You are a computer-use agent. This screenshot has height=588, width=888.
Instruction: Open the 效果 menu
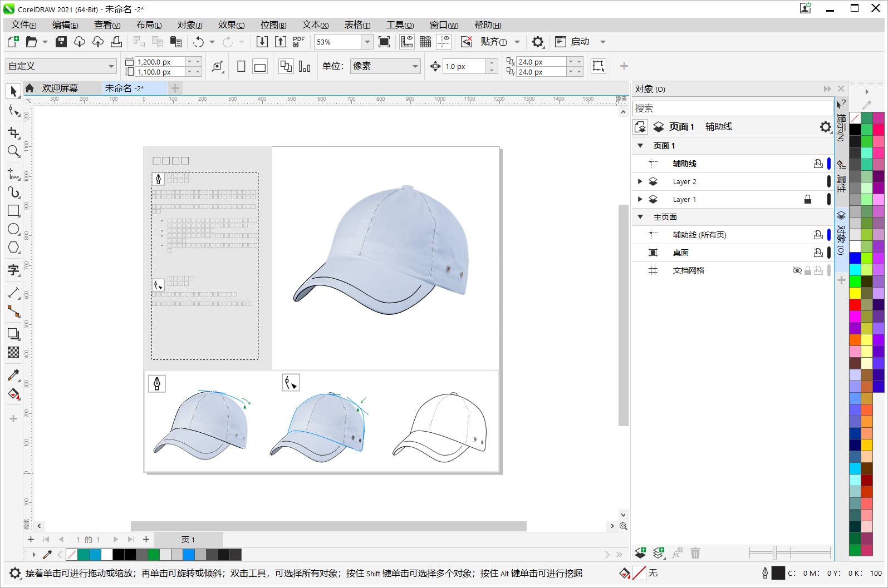click(x=231, y=25)
